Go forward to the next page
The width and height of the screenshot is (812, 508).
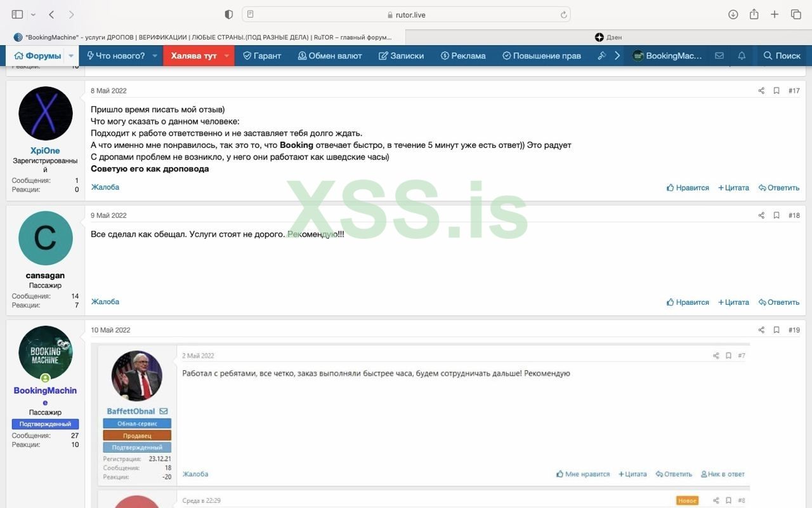[x=71, y=15]
